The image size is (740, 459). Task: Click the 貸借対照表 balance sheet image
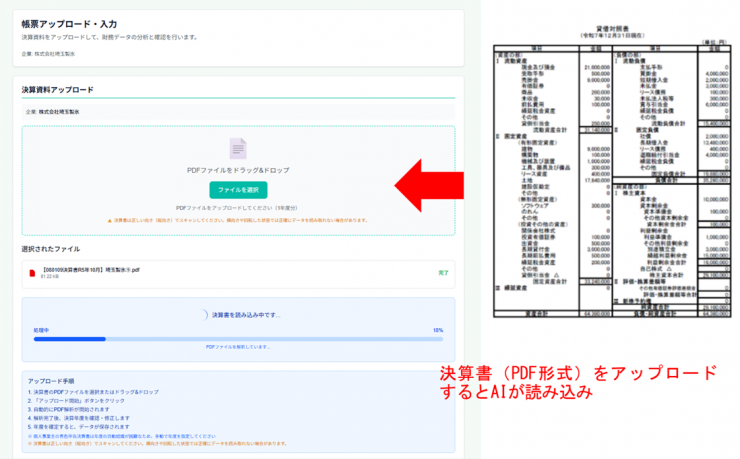click(612, 172)
